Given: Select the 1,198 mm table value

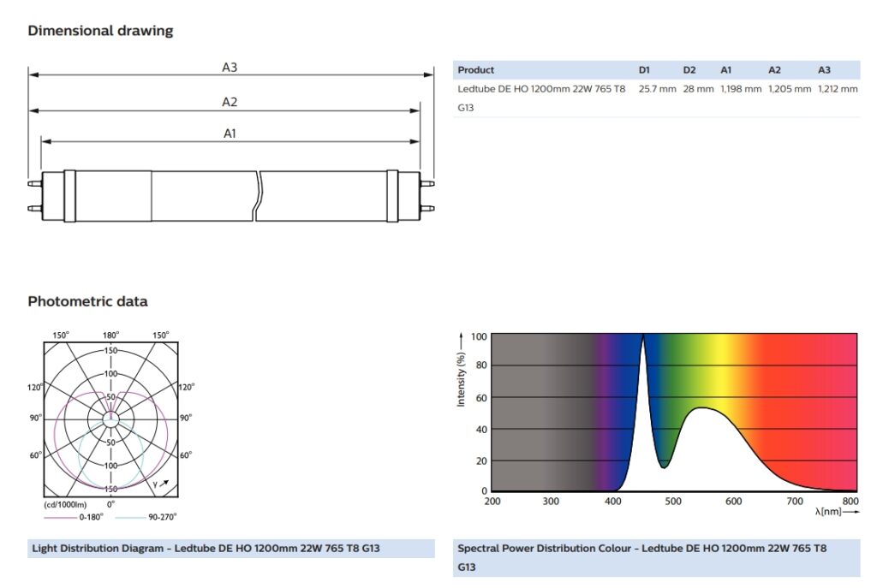Looking at the screenshot, I should click(x=741, y=89).
